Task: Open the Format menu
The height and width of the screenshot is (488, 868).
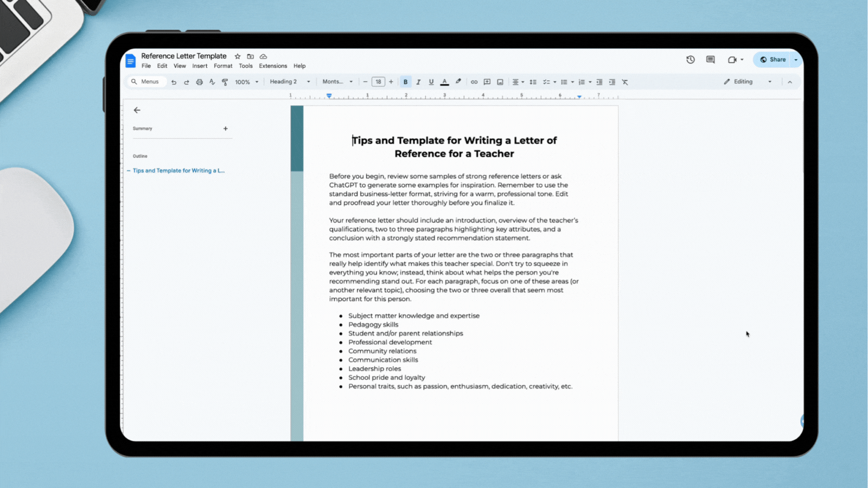Action: point(223,66)
